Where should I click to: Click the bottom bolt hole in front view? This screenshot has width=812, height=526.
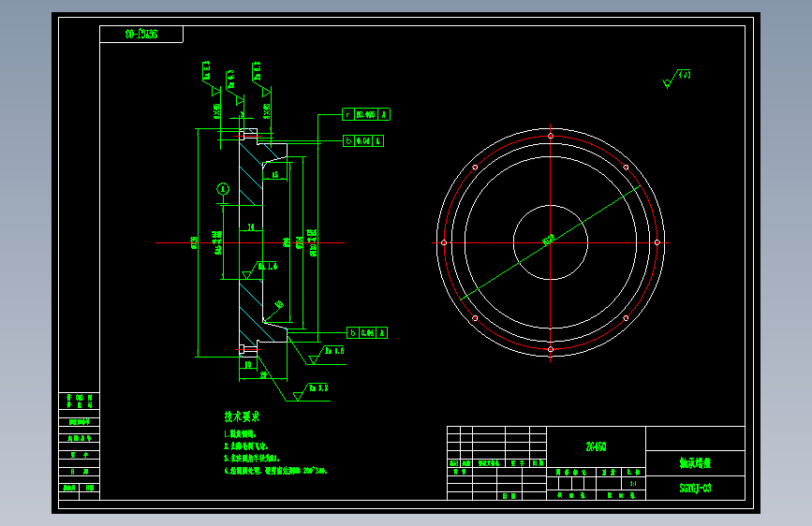(x=551, y=349)
